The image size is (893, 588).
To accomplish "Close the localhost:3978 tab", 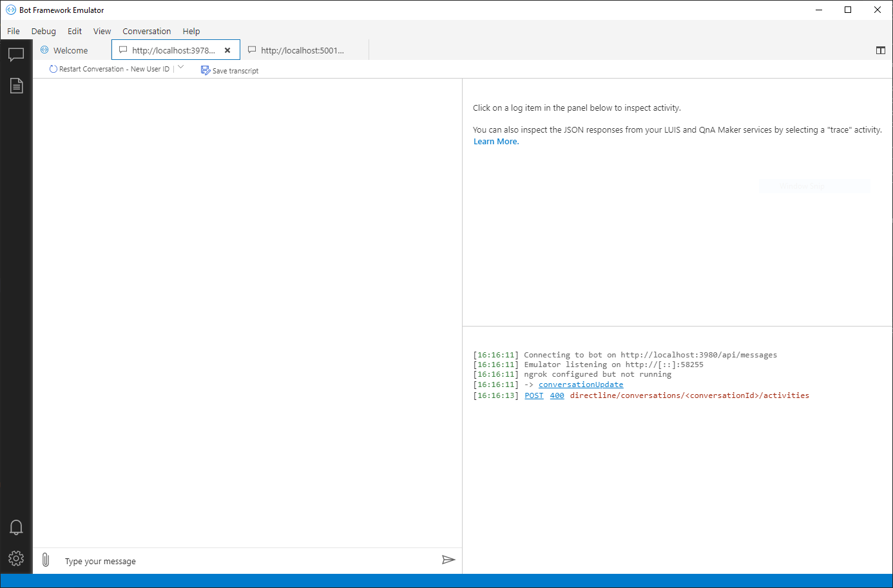I will (x=227, y=50).
